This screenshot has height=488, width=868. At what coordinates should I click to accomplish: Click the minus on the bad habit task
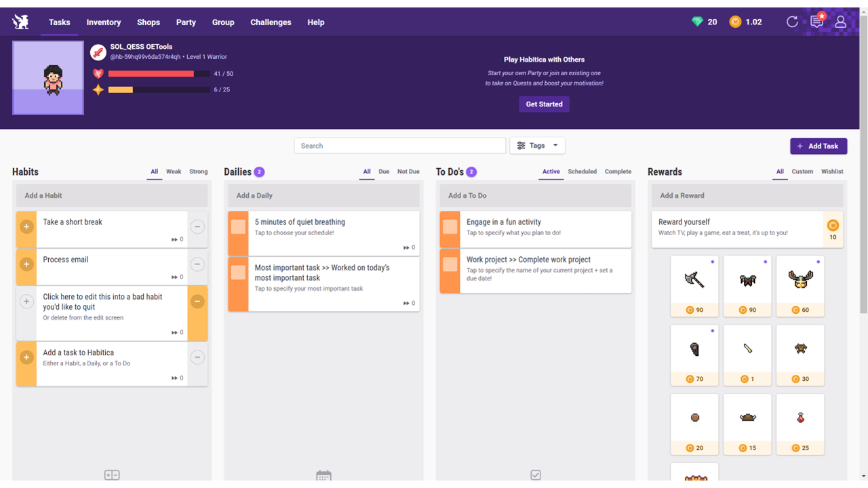[197, 302]
